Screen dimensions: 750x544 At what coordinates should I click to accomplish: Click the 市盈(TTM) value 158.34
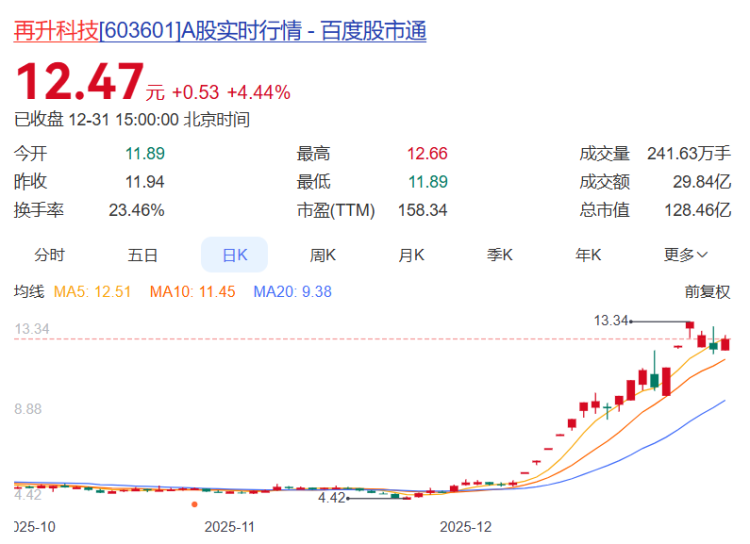pos(422,210)
